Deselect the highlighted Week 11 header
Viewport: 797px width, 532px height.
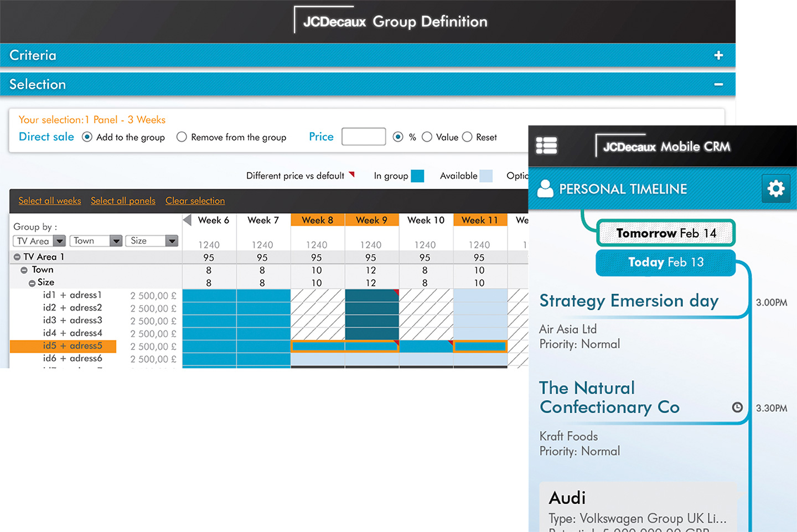coord(480,220)
